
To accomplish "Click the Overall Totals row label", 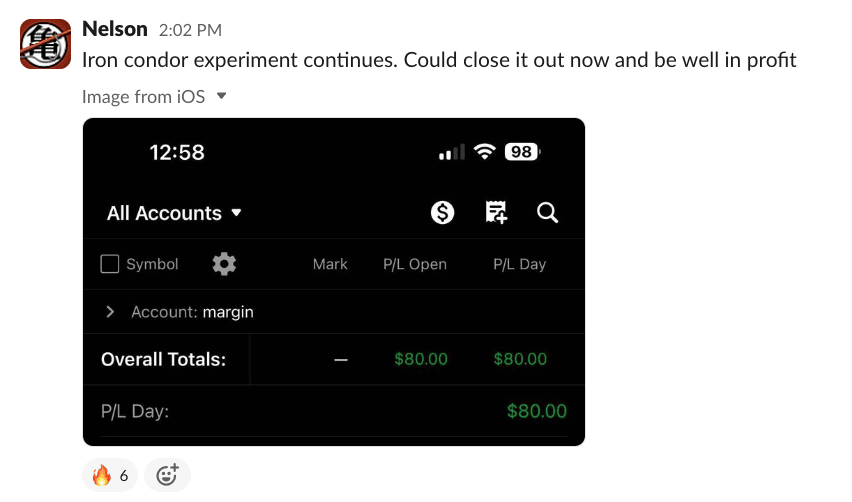I will point(163,359).
